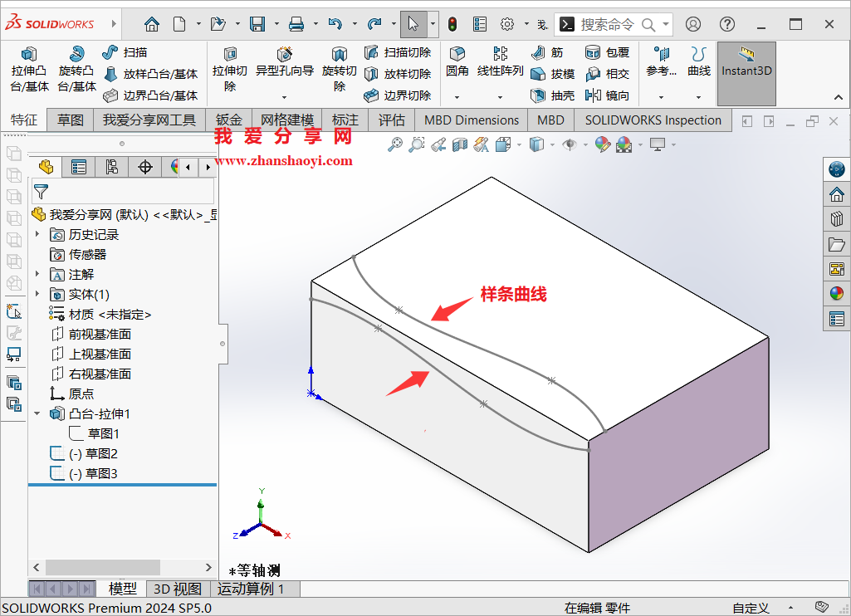Image resolution: width=851 pixels, height=616 pixels.
Task: Select the Boundary Boss (边界凸台/基体) tool
Action: point(150,95)
